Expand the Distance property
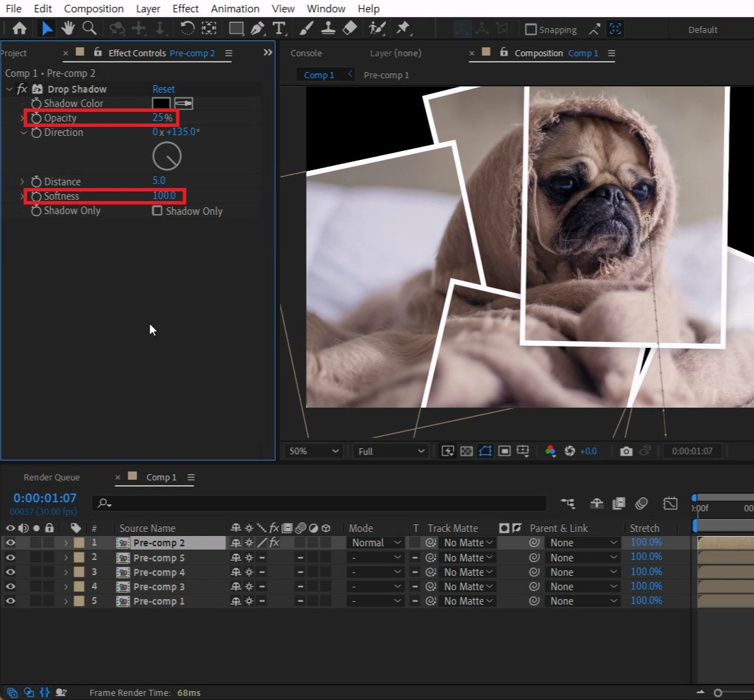The width and height of the screenshot is (754, 700). pos(22,181)
